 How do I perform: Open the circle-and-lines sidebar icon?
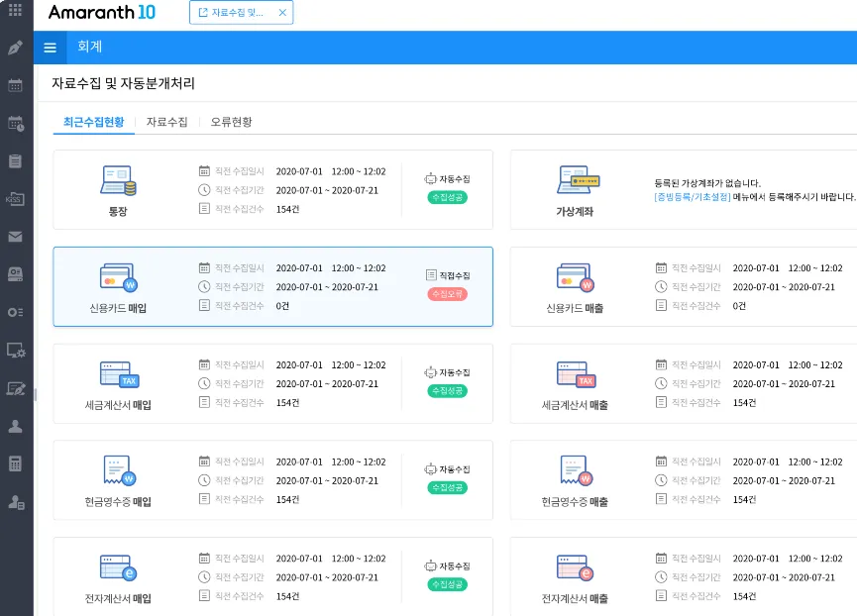(15, 312)
